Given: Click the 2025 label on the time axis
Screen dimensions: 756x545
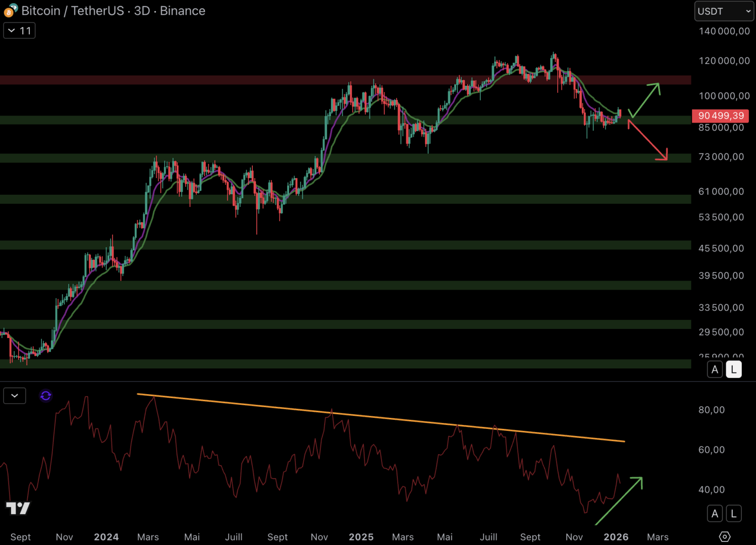Looking at the screenshot, I should click(361, 537).
